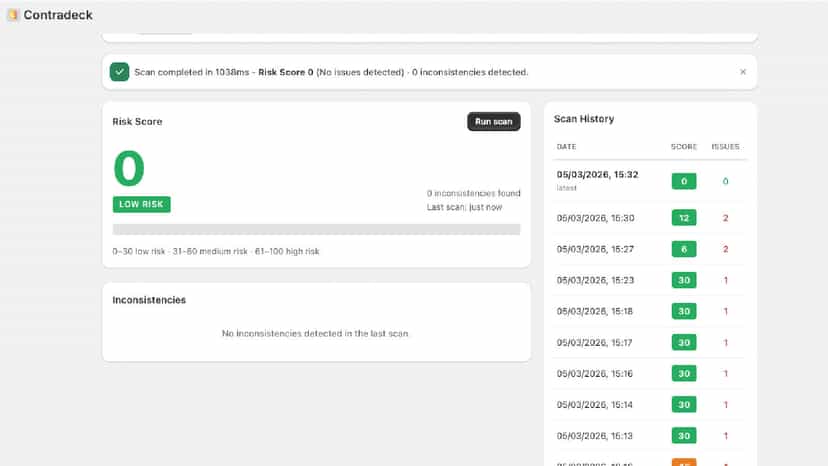Screen dimensions: 828x466
Task: Select the 05/03/2026, 15:13 scan row
Action: point(650,436)
